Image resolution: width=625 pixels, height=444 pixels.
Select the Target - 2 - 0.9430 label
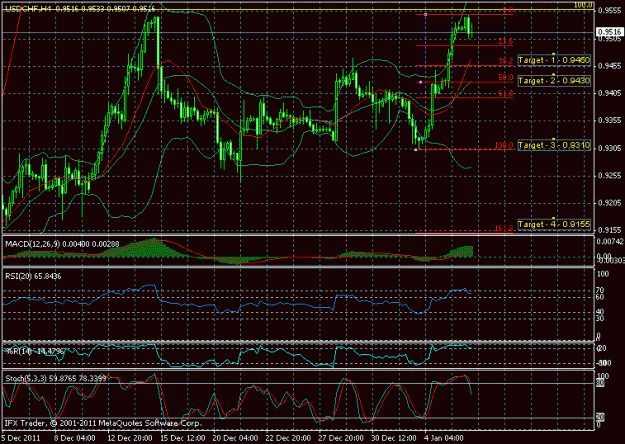(554, 81)
